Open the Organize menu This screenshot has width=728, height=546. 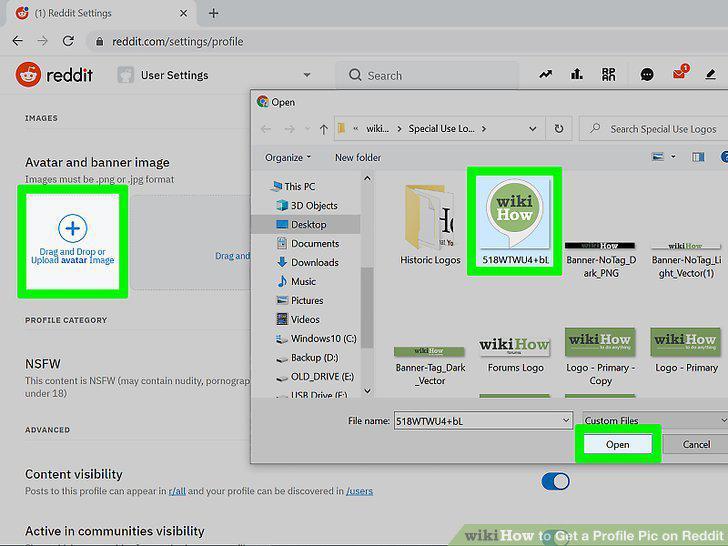pos(288,157)
